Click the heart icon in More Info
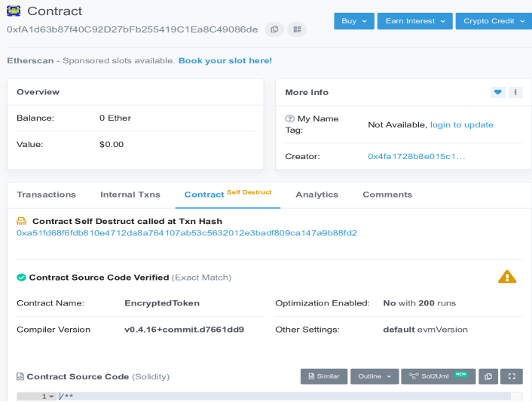Image resolution: width=532 pixels, height=402 pixels. (497, 92)
